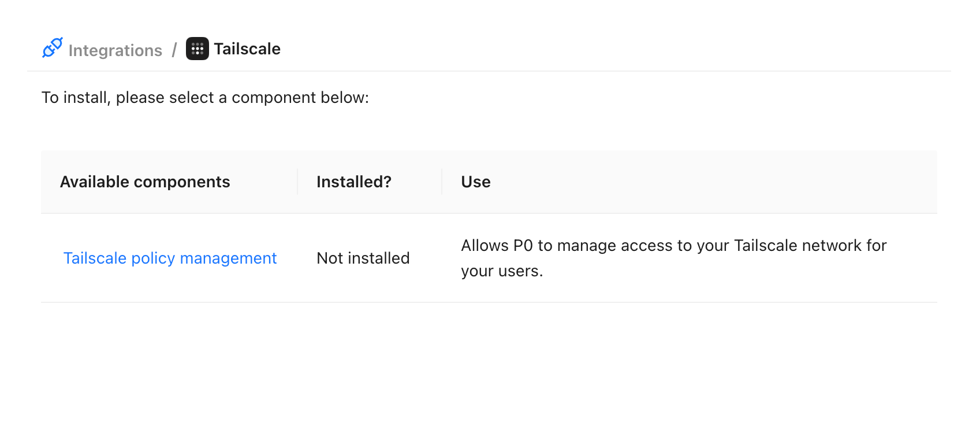
Task: Click the Available components column header
Action: pyautogui.click(x=145, y=182)
